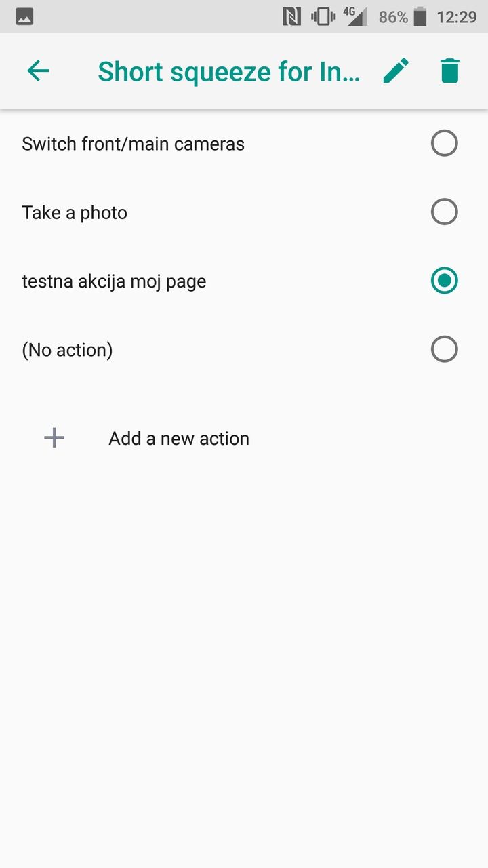Tap the vibrate mode status icon
Viewport: 488px width, 868px height.
pos(323,17)
